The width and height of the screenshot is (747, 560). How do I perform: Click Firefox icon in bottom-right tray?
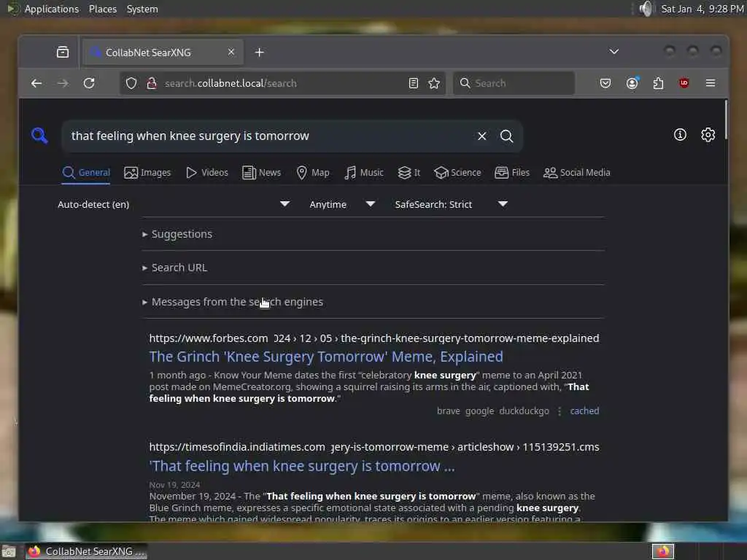662,551
